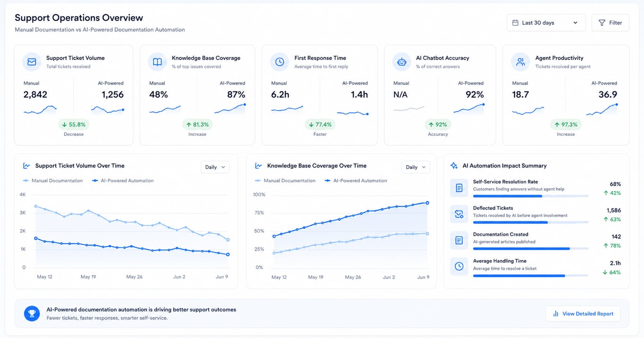Toggle Manual Documentation legend in the coverage chart

[x=285, y=181]
